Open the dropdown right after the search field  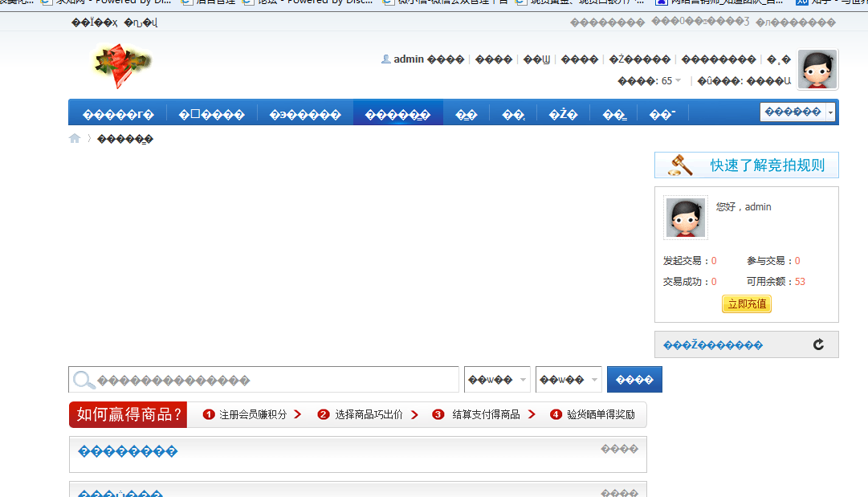point(497,380)
